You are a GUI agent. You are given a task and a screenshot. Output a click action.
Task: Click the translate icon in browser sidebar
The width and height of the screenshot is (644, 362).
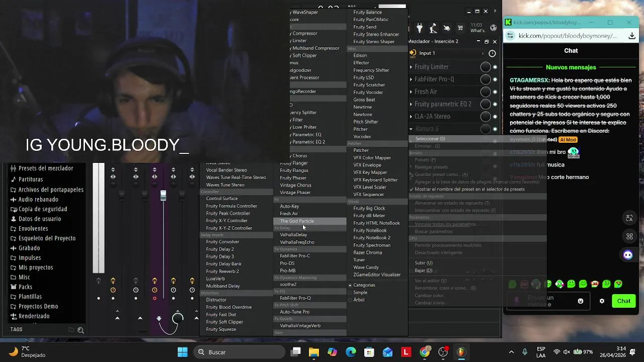coord(629,218)
